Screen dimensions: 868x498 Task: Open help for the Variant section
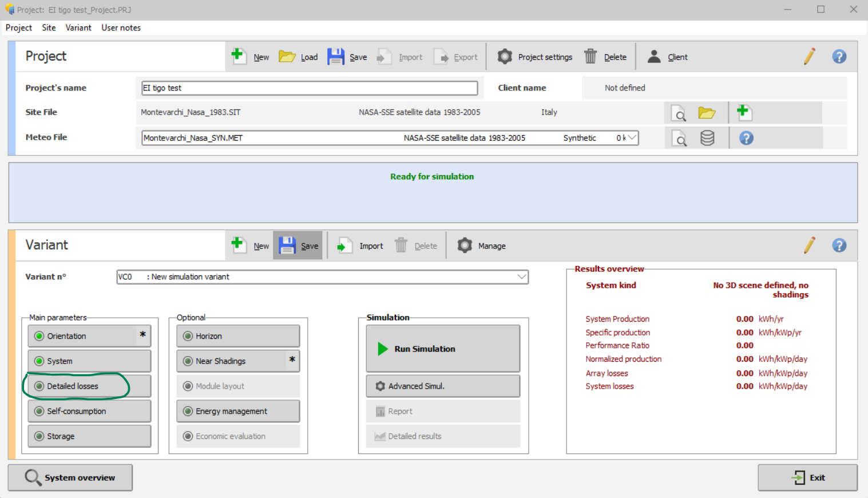[839, 245]
